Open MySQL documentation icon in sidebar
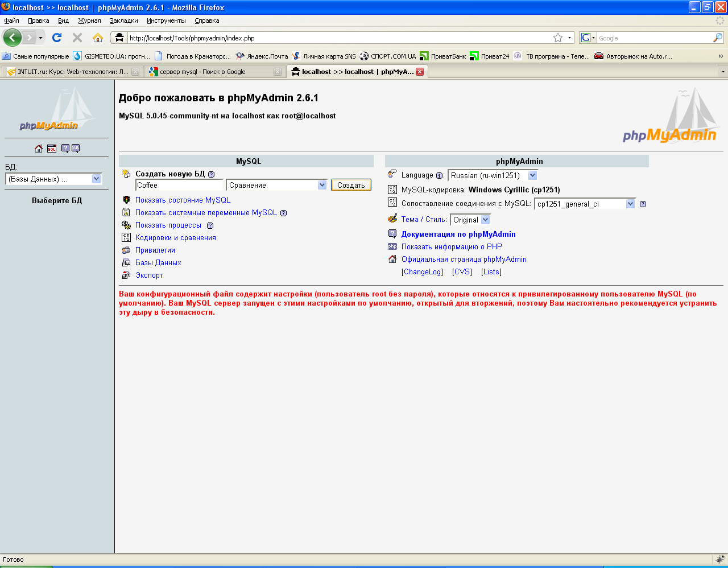Image resolution: width=728 pixels, height=568 pixels. coord(76,149)
